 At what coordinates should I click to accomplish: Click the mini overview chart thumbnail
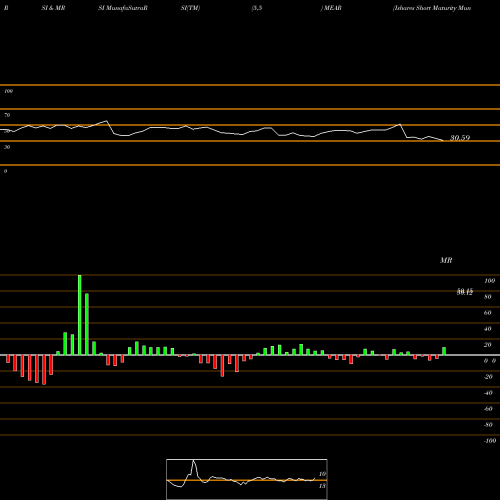[247, 479]
